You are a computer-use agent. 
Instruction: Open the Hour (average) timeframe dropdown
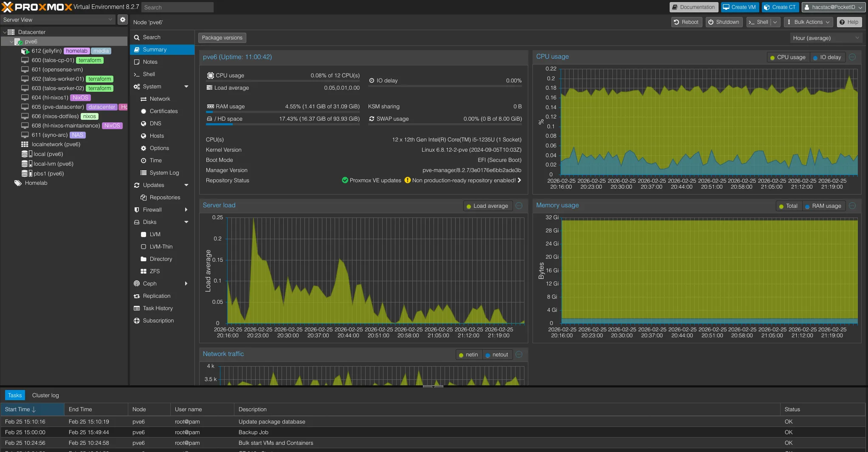click(x=825, y=38)
